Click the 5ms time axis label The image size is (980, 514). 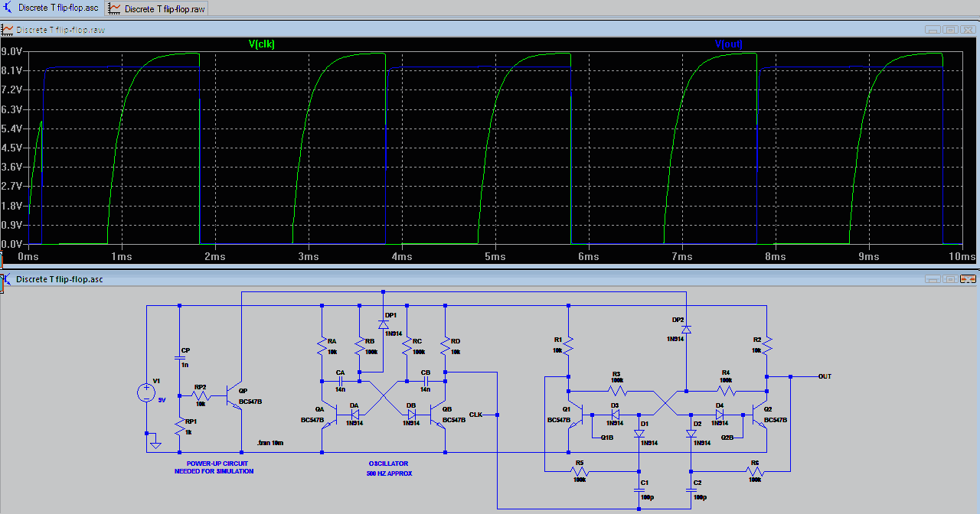496,258
